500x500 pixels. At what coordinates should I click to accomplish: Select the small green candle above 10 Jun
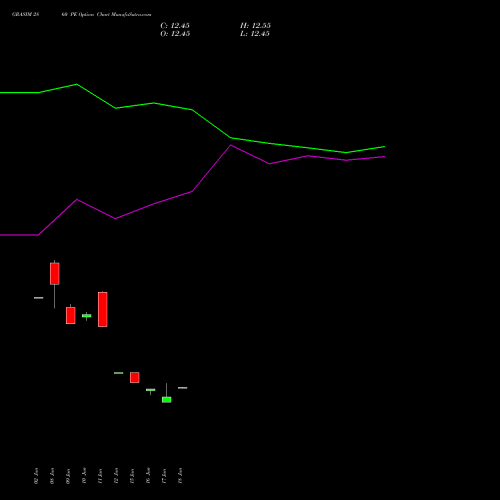coord(87,316)
